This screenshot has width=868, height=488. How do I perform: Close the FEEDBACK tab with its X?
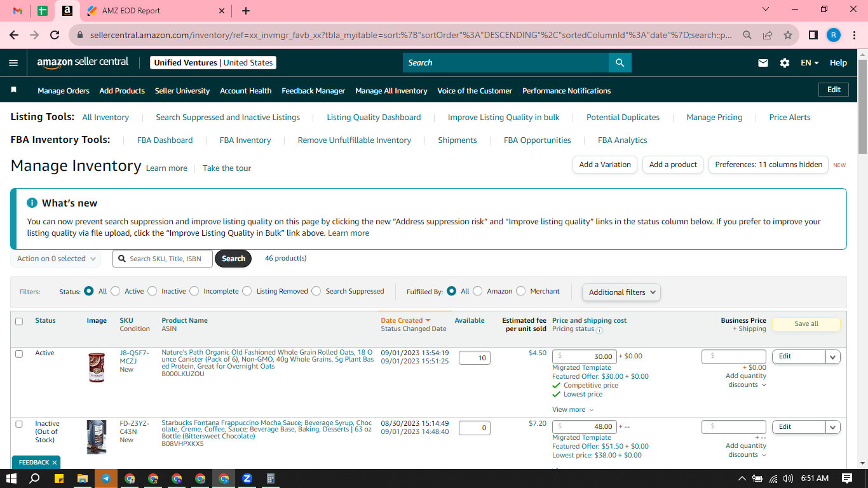pyautogui.click(x=55, y=463)
